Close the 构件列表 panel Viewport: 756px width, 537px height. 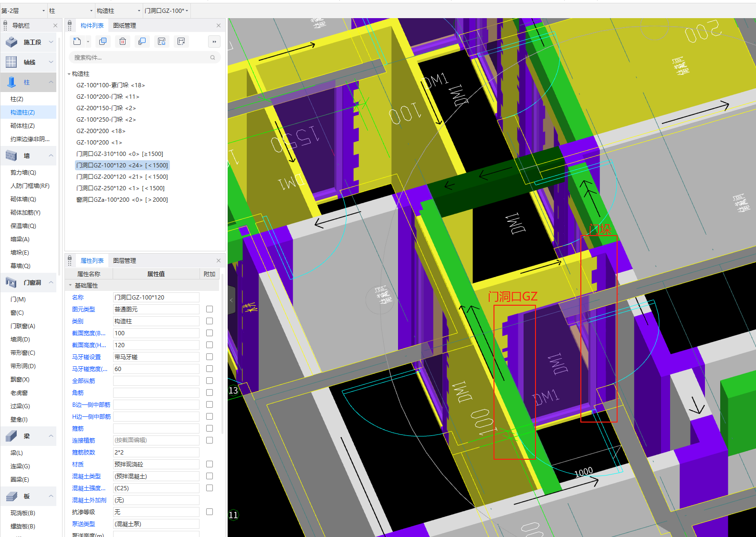(219, 25)
